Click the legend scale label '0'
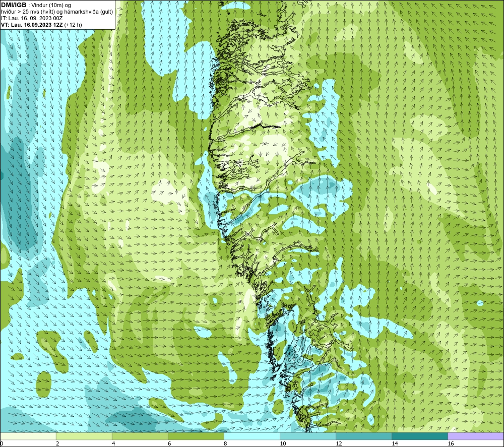Viewport: 504px width, 447px height. point(2,443)
